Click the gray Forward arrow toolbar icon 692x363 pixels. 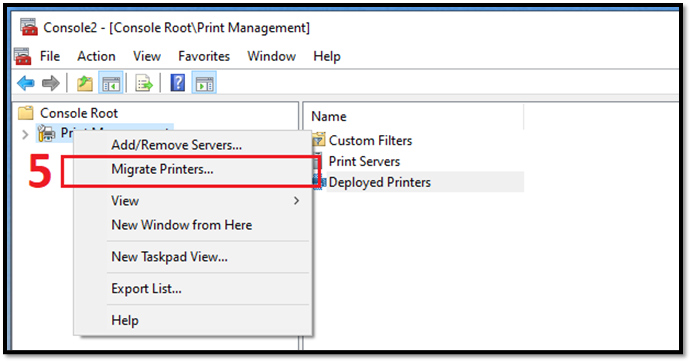pyautogui.click(x=50, y=83)
